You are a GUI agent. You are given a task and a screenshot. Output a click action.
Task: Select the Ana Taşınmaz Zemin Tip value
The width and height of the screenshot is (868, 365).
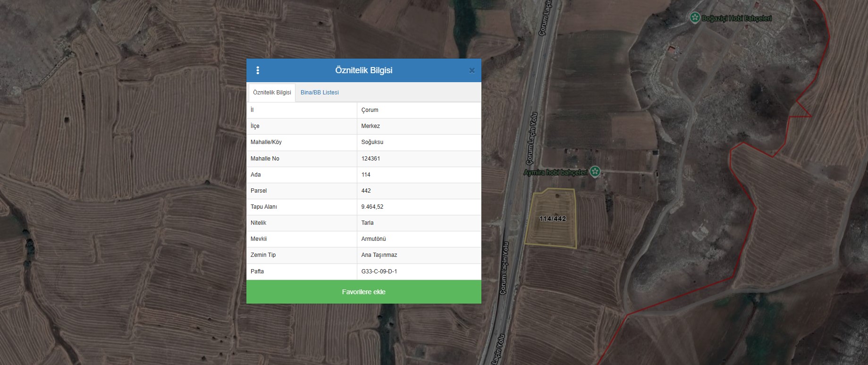pos(379,255)
